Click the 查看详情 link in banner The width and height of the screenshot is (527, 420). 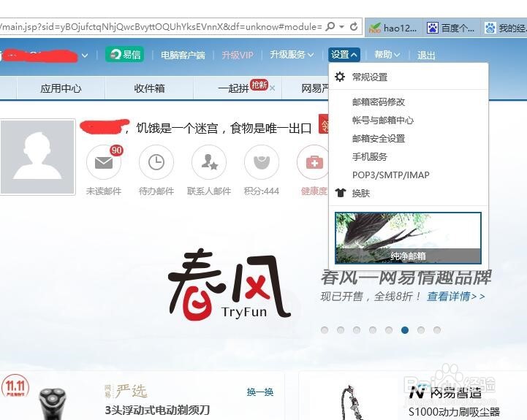point(456,297)
